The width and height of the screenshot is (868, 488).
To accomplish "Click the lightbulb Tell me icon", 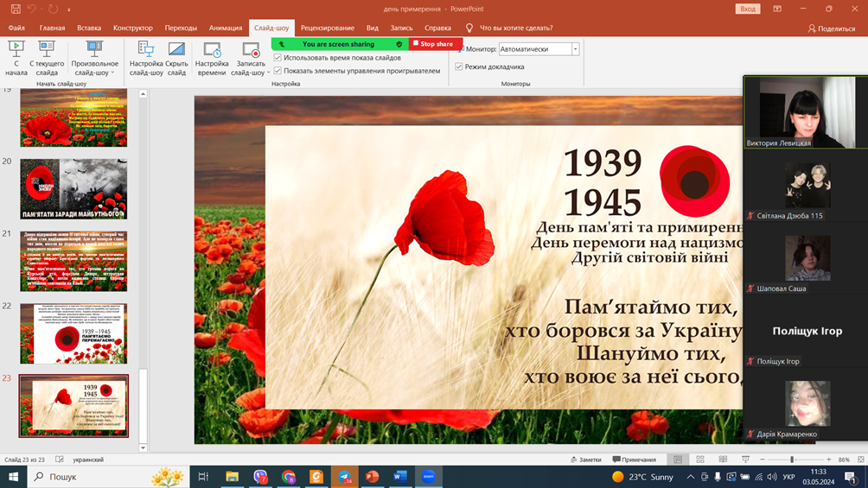I will 469,28.
